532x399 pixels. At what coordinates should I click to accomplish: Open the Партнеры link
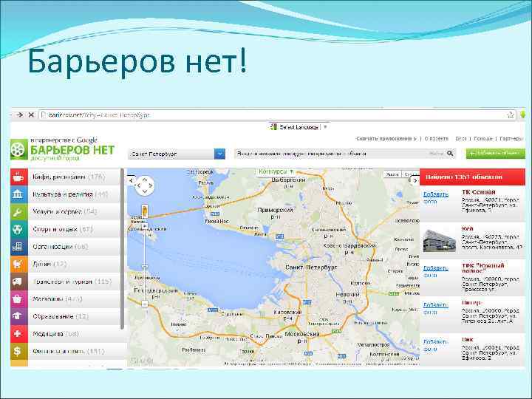click(511, 138)
